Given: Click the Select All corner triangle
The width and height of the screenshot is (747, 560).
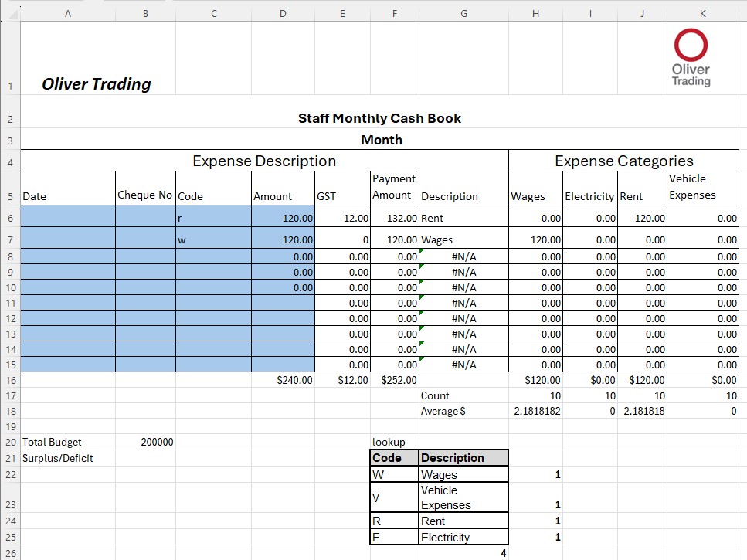Looking at the screenshot, I should [13, 14].
